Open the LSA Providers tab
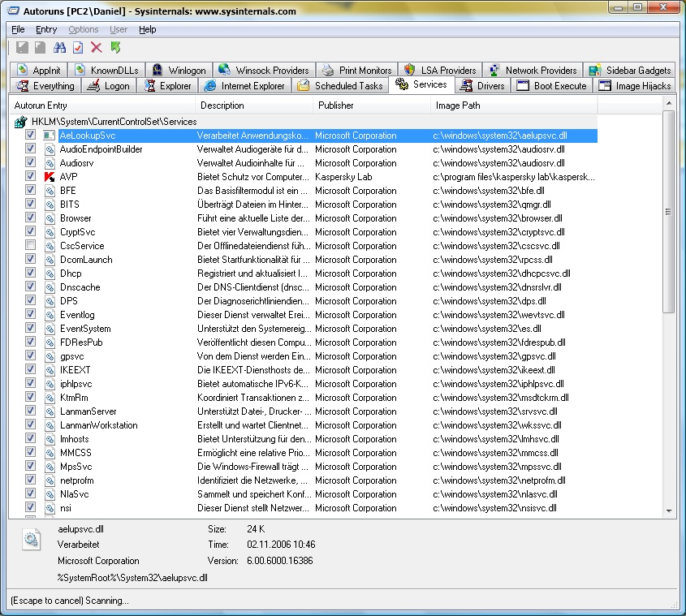The height and width of the screenshot is (616, 686). (x=440, y=70)
